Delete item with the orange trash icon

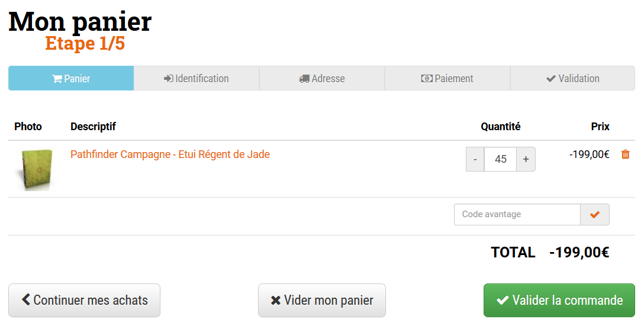click(625, 154)
